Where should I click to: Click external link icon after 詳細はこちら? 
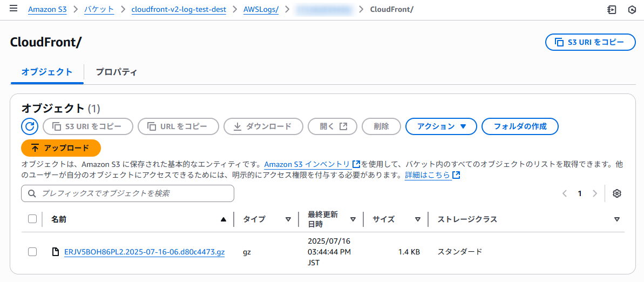point(456,175)
